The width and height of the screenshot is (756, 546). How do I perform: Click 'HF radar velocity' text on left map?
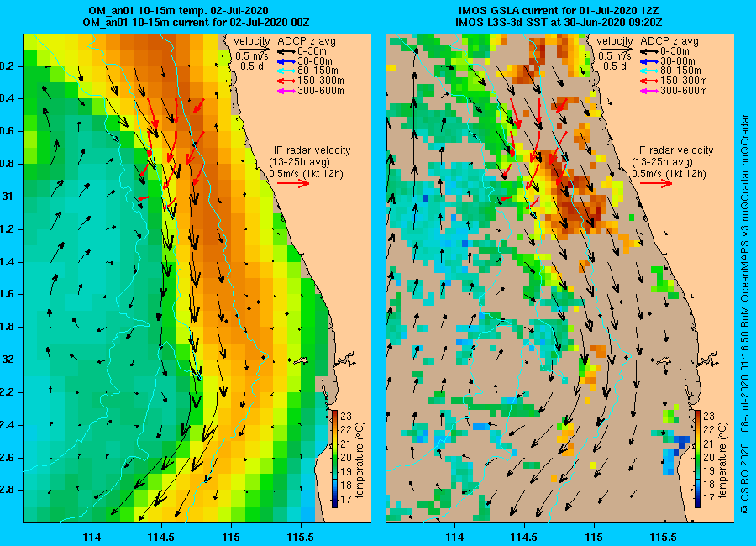pyautogui.click(x=309, y=150)
